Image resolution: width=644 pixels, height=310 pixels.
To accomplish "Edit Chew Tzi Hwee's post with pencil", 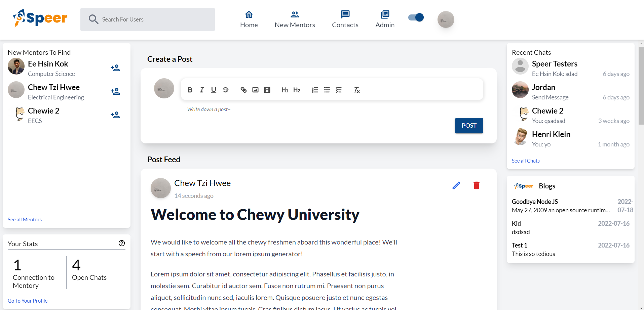I will [x=456, y=185].
